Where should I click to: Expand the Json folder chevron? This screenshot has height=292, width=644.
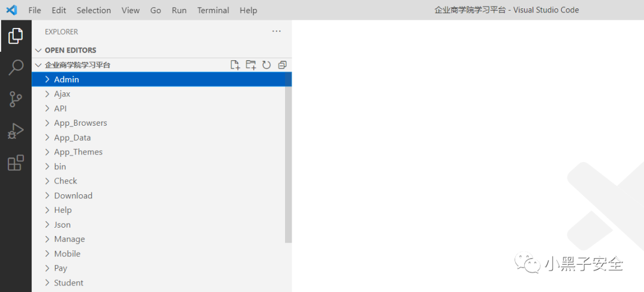pyautogui.click(x=47, y=225)
